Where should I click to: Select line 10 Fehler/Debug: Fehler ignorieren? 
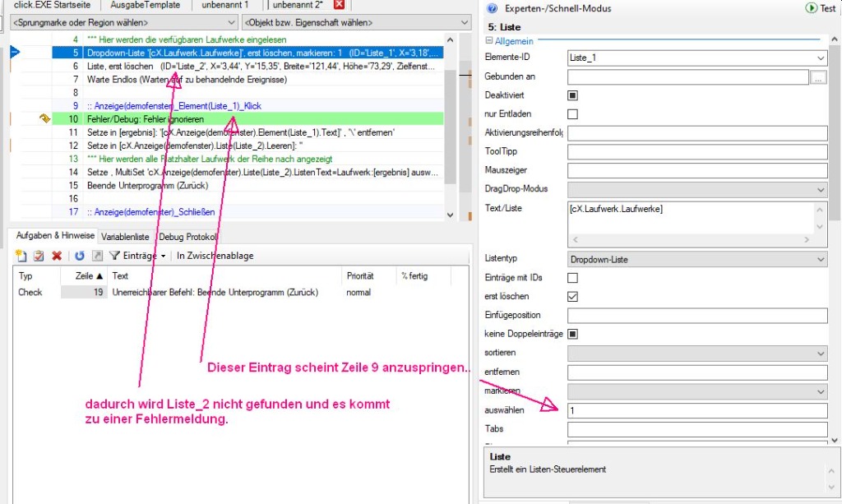248,119
